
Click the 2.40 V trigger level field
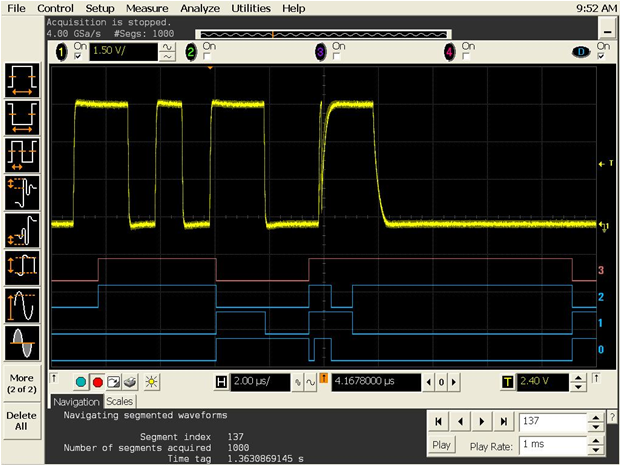click(x=542, y=382)
